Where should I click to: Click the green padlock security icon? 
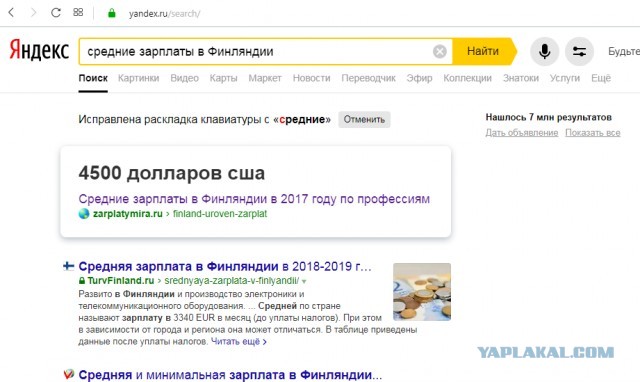(111, 13)
